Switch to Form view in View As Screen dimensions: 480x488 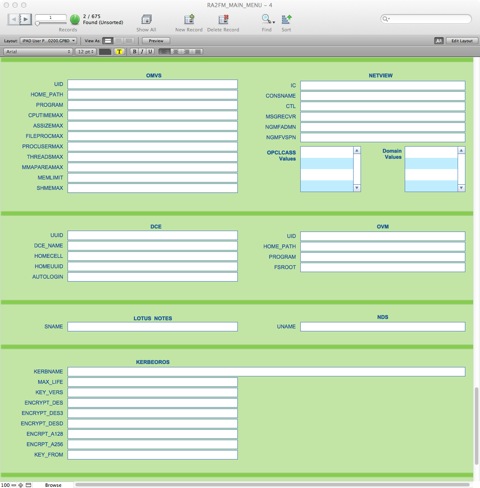108,41
